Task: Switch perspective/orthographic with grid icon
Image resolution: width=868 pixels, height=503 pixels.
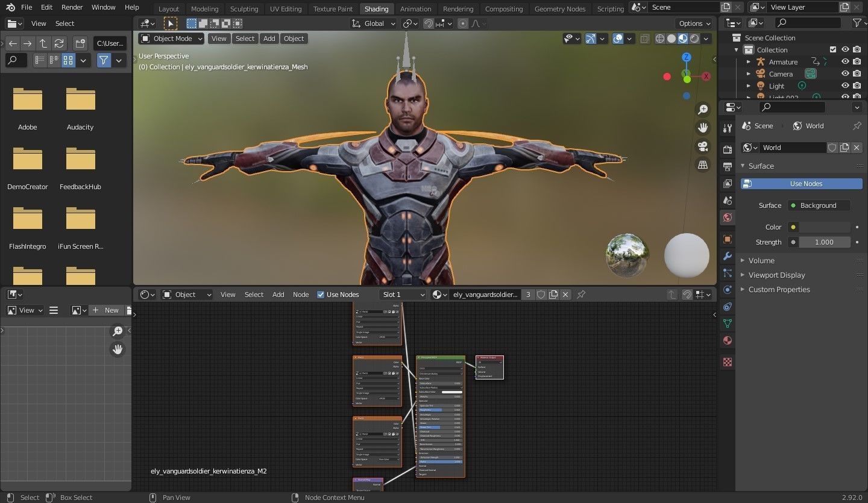Action: [x=703, y=164]
